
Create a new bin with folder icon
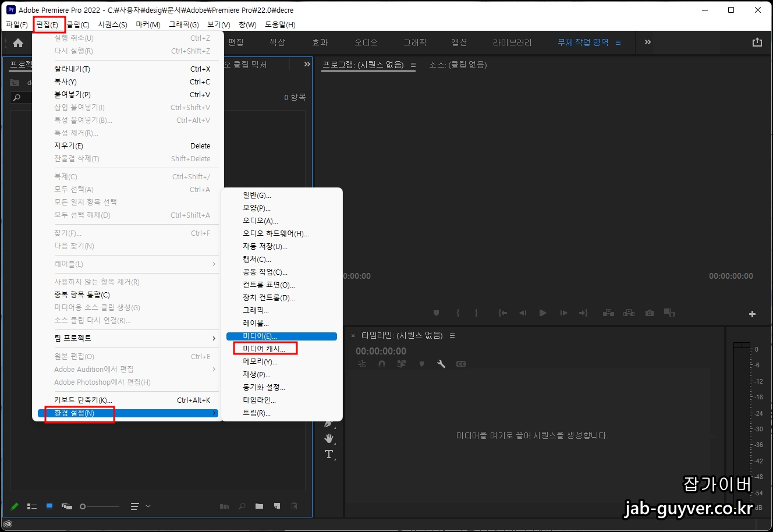(x=260, y=506)
